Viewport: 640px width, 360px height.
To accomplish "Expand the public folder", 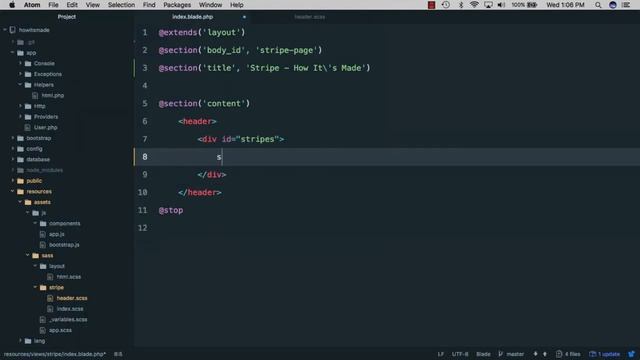I will tap(13, 181).
